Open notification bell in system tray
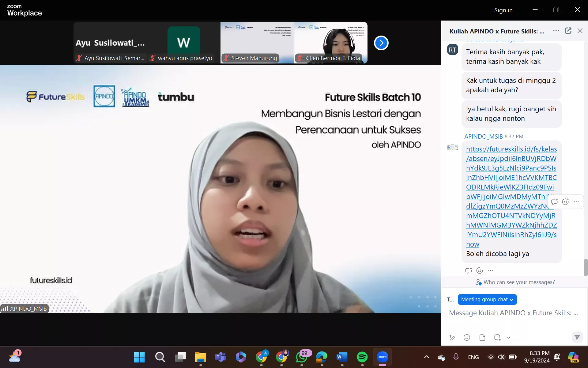The image size is (588, 368). tap(557, 357)
